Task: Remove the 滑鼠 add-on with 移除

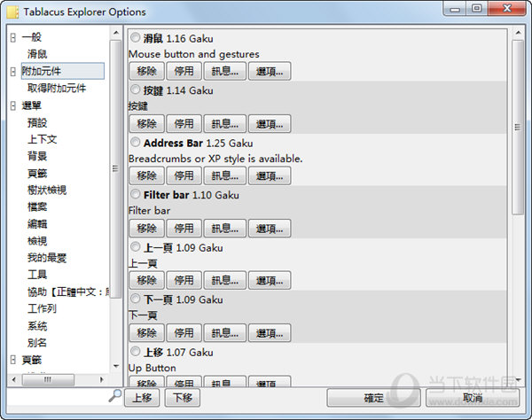Action: (146, 71)
